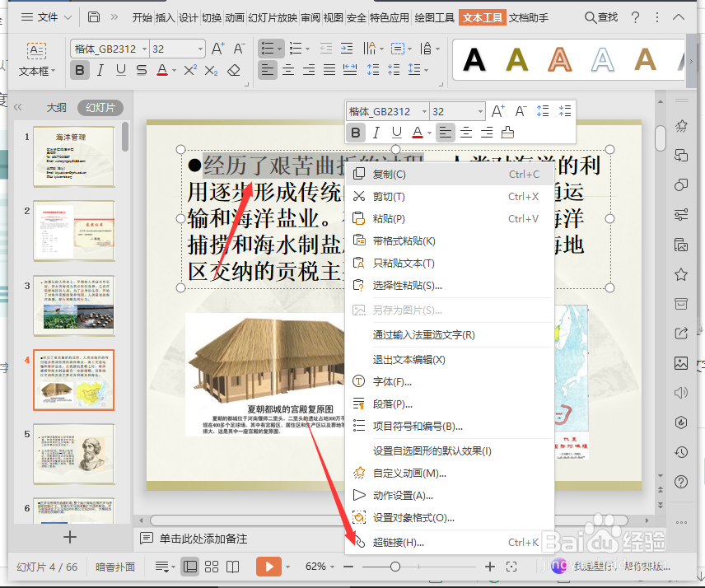Open the ribbon font size dropdown
The image size is (705, 588).
tap(200, 49)
